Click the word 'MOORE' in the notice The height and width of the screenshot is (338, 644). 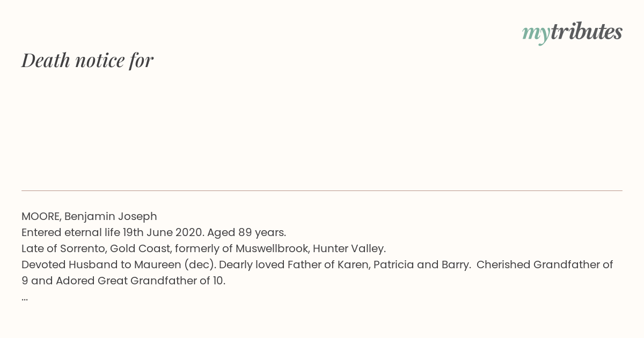point(41,216)
